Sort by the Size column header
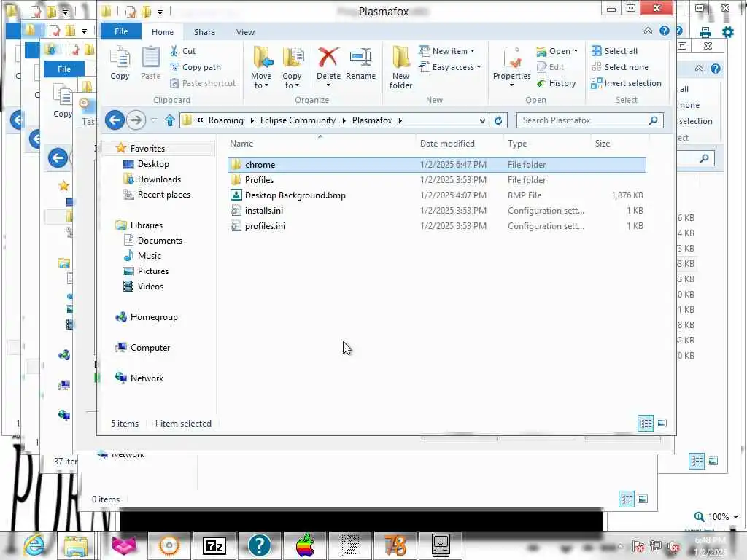747x560 pixels. tap(619, 144)
